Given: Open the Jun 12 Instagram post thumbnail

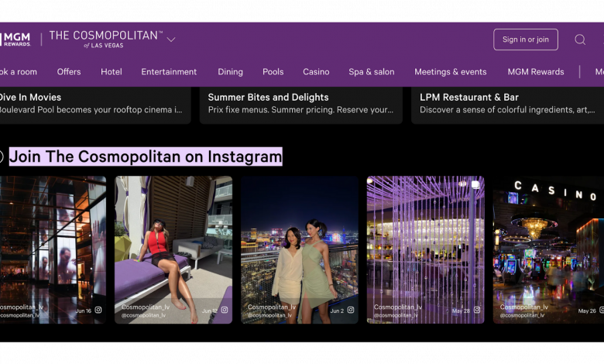Looking at the screenshot, I should (173, 249).
